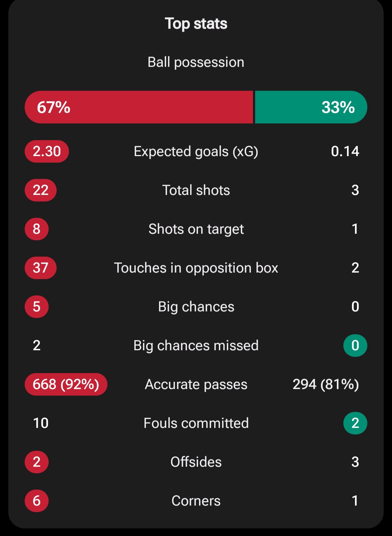
Task: Click the Top stats heading
Action: click(x=196, y=24)
